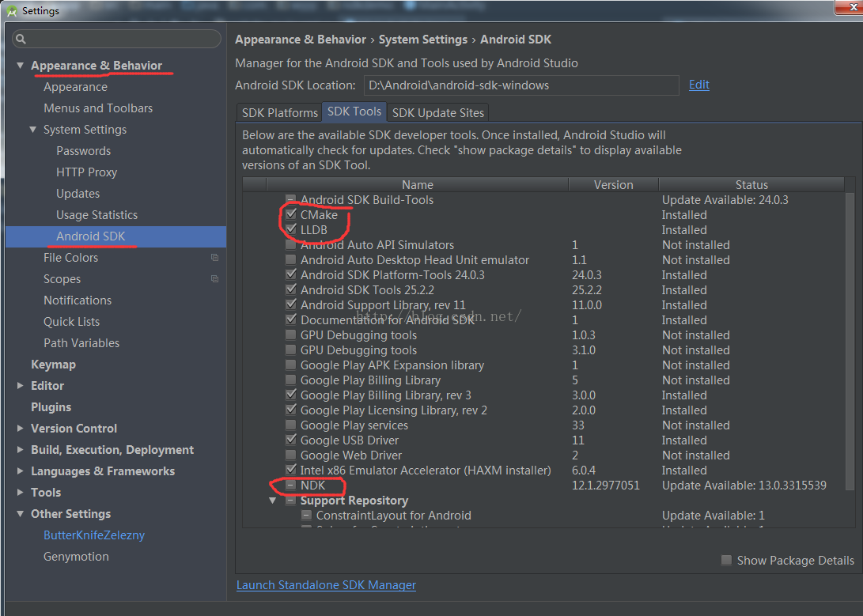
Task: Click the search magnifier icon
Action: coord(21,39)
